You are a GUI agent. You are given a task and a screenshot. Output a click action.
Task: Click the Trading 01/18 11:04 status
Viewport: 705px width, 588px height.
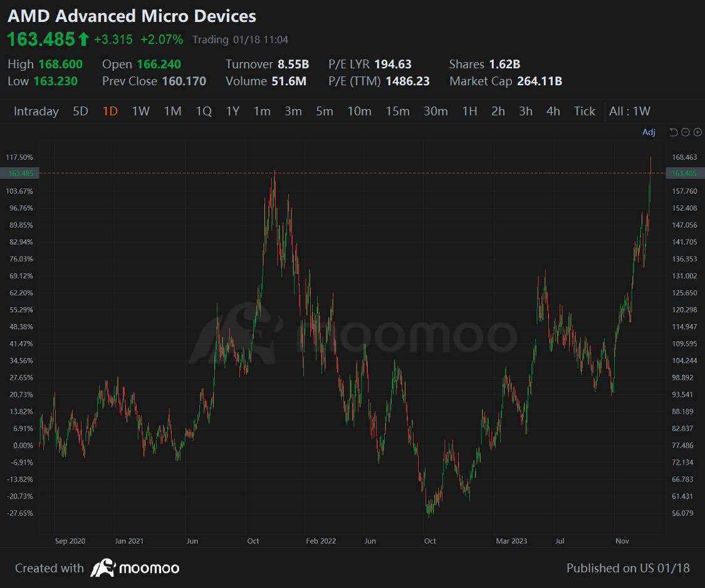click(241, 39)
